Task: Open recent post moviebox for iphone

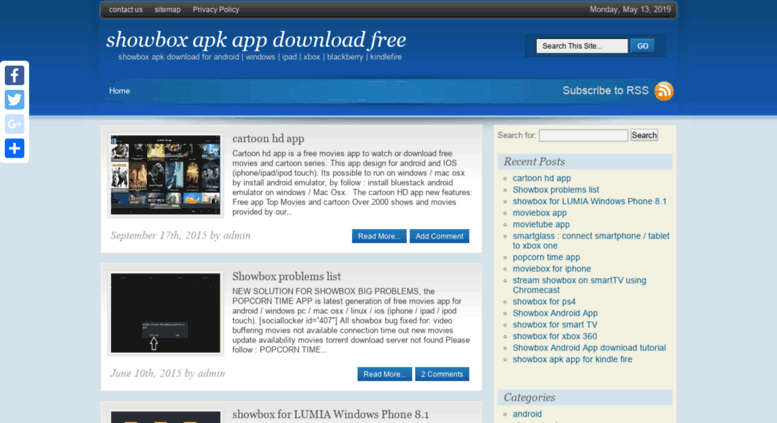Action: 552,269
